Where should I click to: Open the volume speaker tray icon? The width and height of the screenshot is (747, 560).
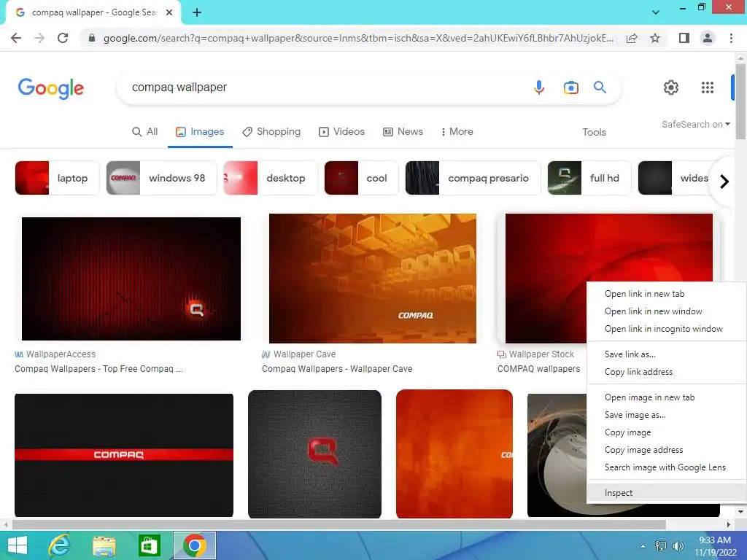[678, 546]
